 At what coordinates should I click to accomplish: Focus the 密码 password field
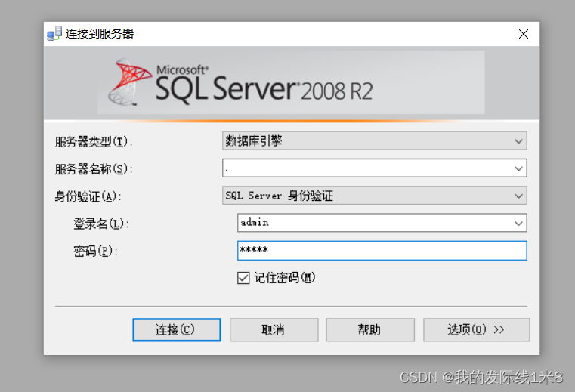click(382, 251)
